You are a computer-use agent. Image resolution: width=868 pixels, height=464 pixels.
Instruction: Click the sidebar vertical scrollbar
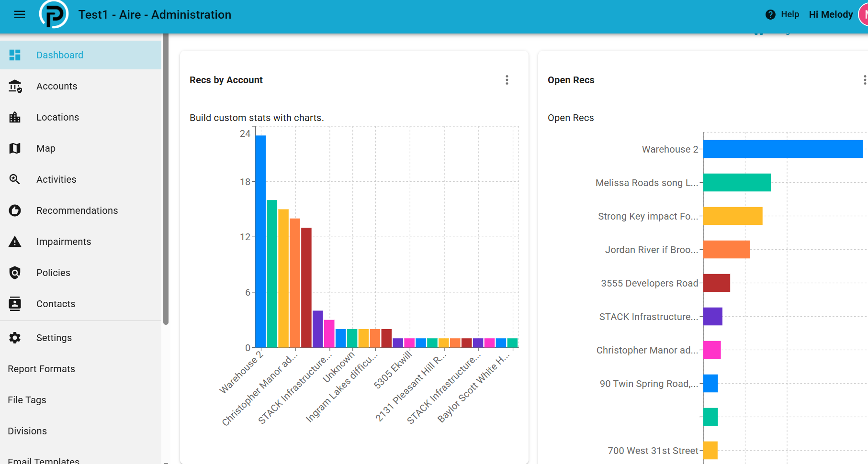[x=166, y=179]
